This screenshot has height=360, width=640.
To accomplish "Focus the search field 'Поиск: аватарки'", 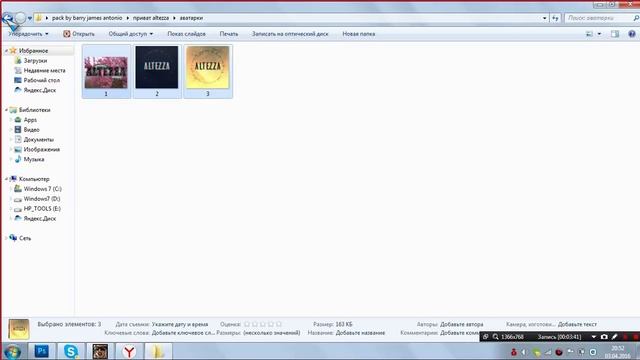I will (599, 18).
